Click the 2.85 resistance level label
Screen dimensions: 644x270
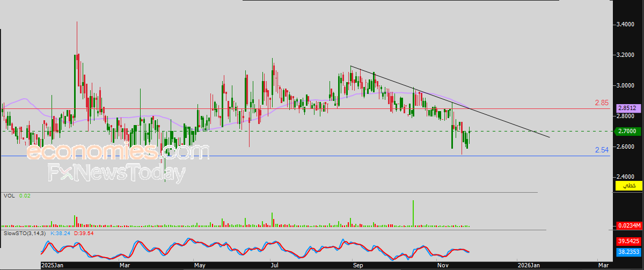point(602,103)
